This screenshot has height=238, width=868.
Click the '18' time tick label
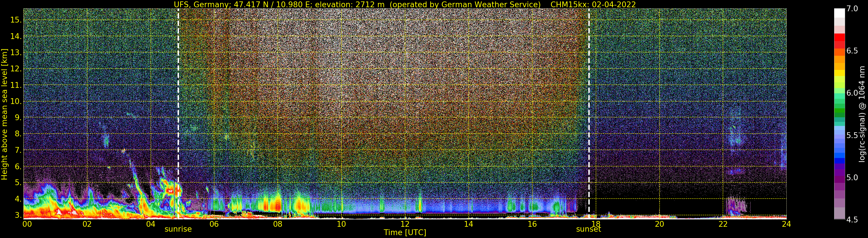coord(596,224)
